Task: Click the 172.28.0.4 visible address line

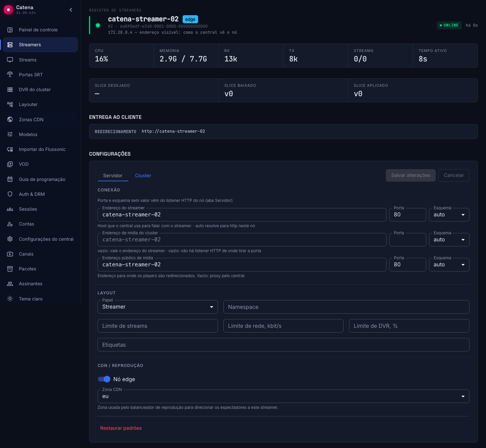Action: pyautogui.click(x=172, y=32)
